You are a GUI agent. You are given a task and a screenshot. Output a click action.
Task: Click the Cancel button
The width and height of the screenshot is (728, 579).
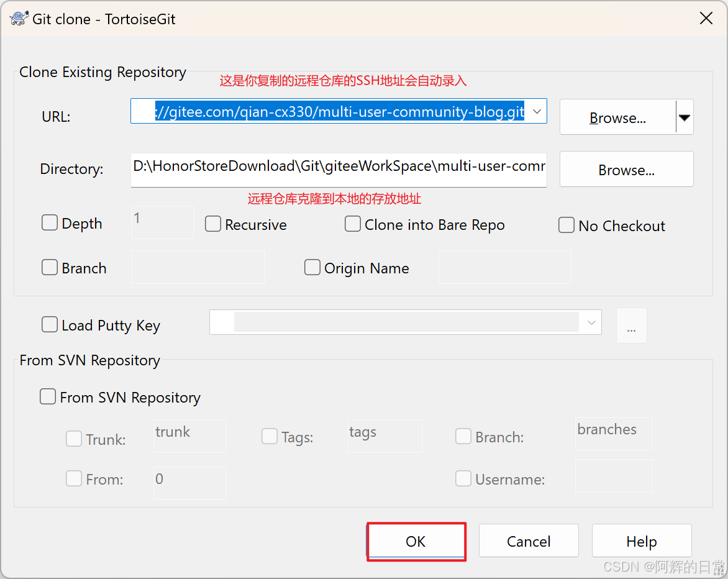(x=529, y=541)
